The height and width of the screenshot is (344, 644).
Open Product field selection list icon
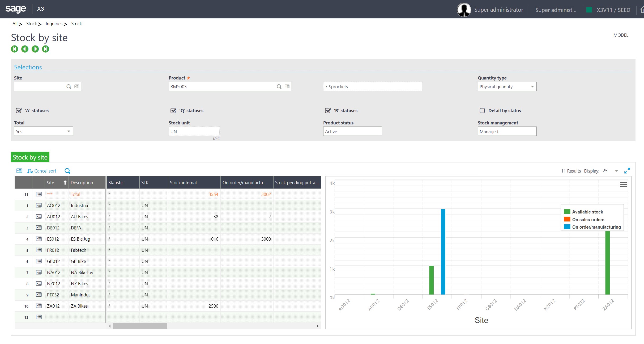[x=287, y=86]
